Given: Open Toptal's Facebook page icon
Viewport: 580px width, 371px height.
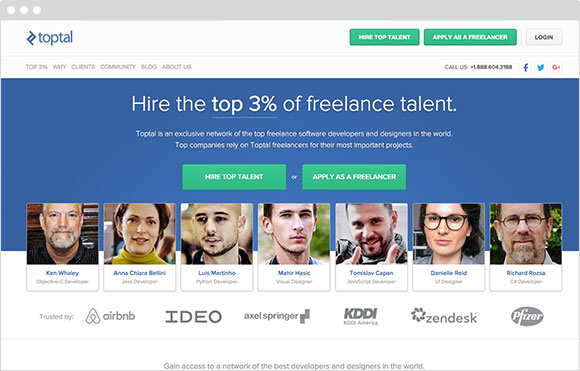Looking at the screenshot, I should 525,67.
